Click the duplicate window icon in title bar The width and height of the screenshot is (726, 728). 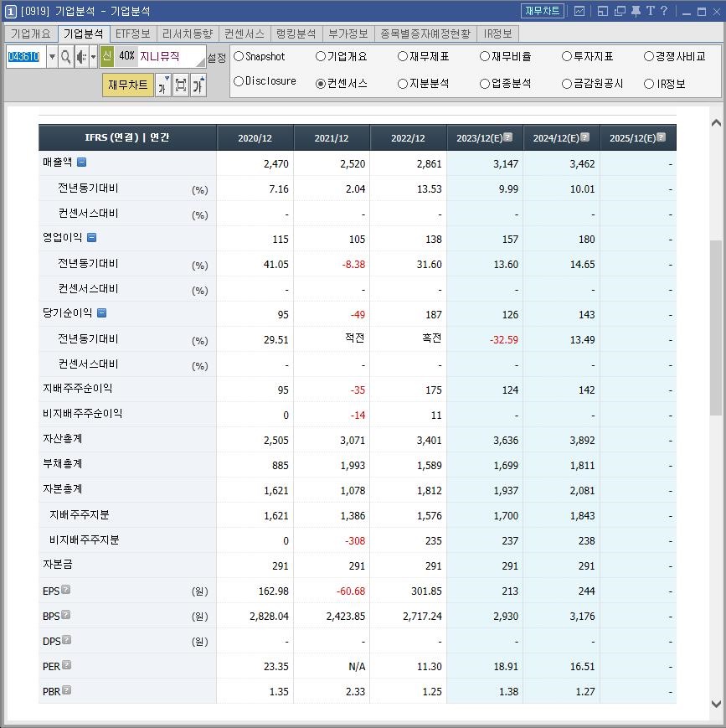point(620,11)
